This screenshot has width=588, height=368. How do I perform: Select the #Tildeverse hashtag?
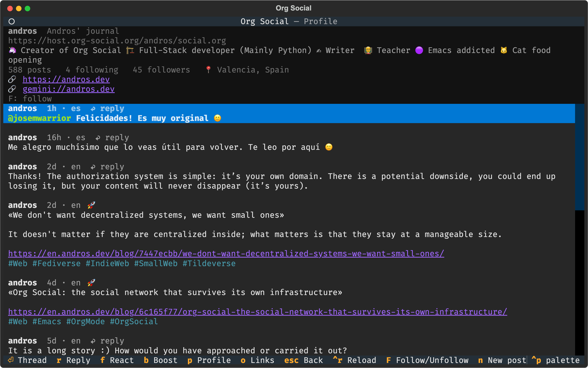(209, 263)
